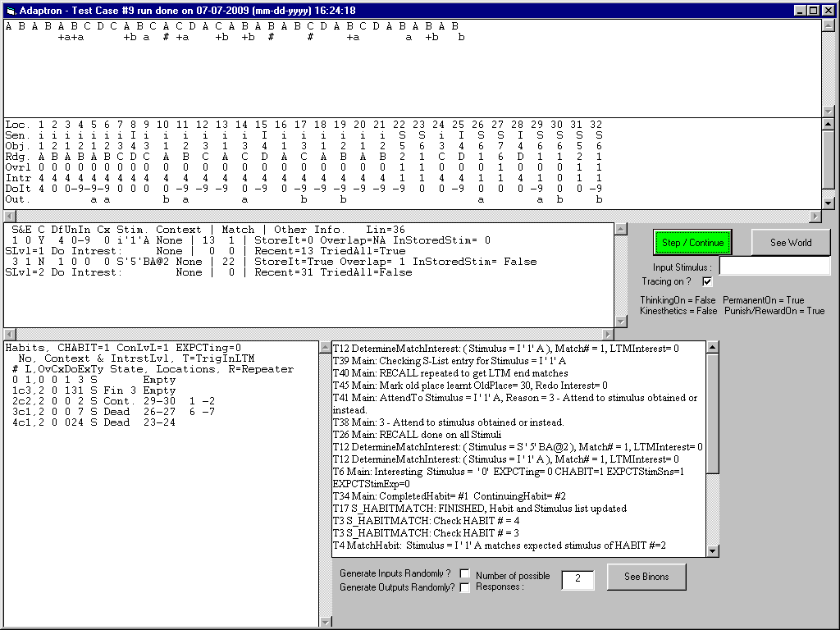The image size is (840, 630).
Task: Click the right arrow of the Loc. table horizontal scrollbar
Action: [815, 217]
